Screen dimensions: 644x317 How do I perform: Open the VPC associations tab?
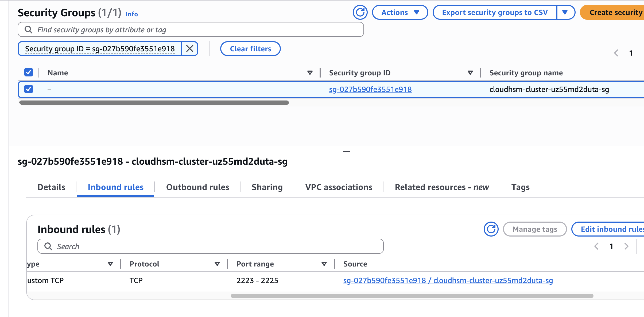click(x=339, y=187)
